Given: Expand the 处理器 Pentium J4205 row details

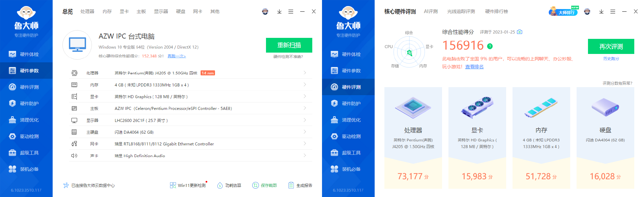Looking at the screenshot, I should coord(191,73).
